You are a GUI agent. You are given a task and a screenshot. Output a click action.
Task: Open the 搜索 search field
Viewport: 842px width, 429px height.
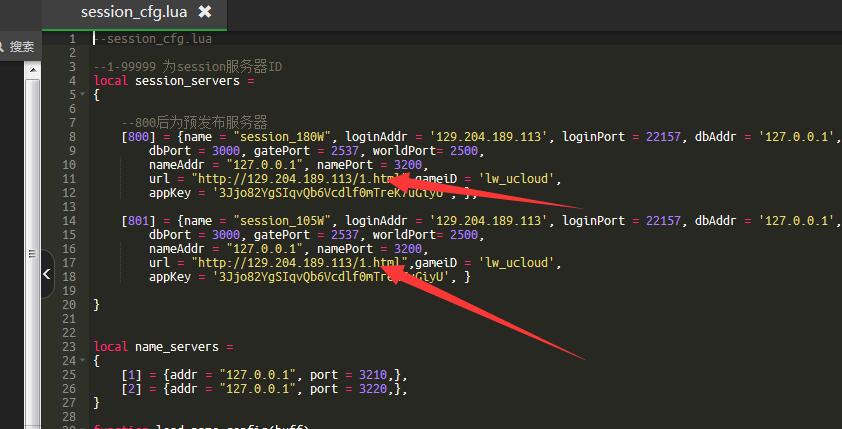(x=22, y=46)
